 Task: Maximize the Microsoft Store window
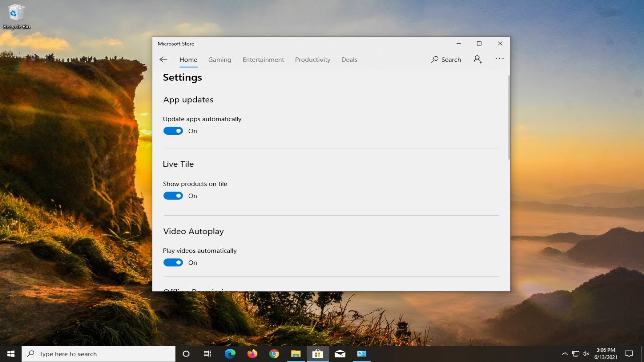click(x=479, y=44)
